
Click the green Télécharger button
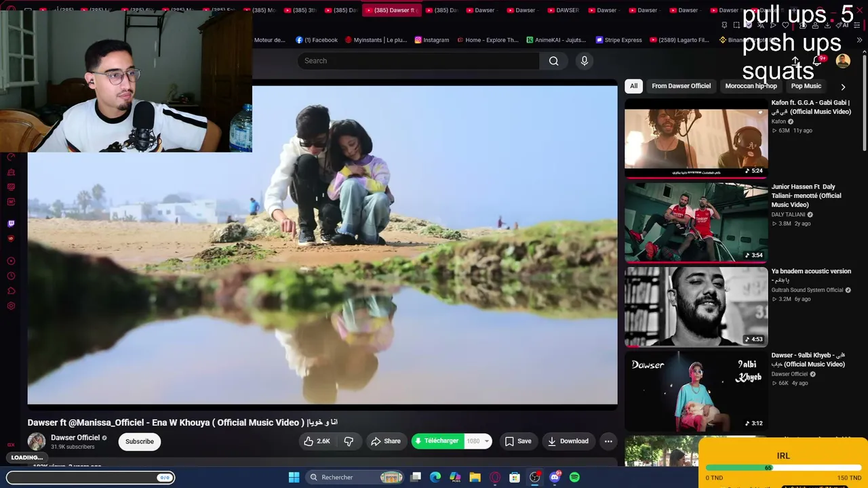point(438,441)
